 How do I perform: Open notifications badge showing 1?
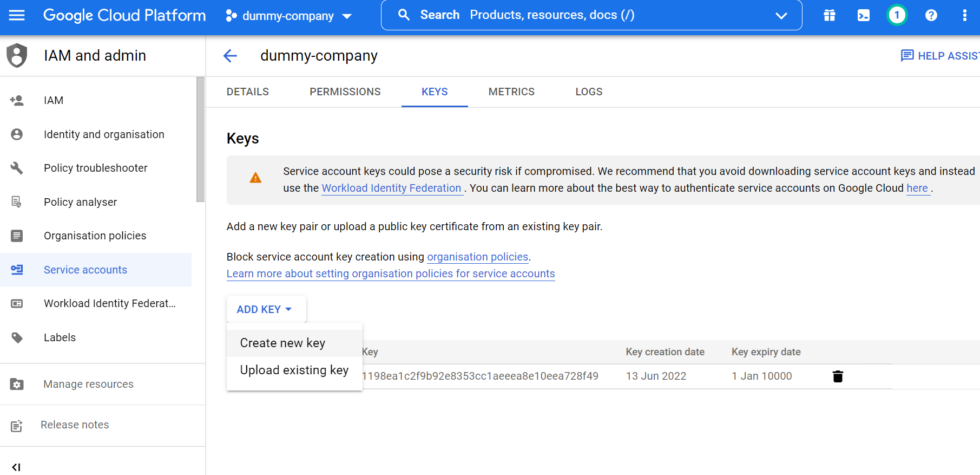pyautogui.click(x=897, y=15)
